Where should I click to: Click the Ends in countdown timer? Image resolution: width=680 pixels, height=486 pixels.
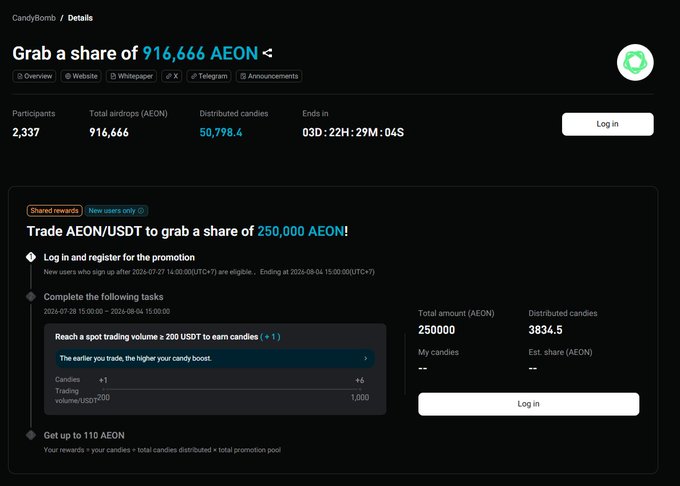353,132
